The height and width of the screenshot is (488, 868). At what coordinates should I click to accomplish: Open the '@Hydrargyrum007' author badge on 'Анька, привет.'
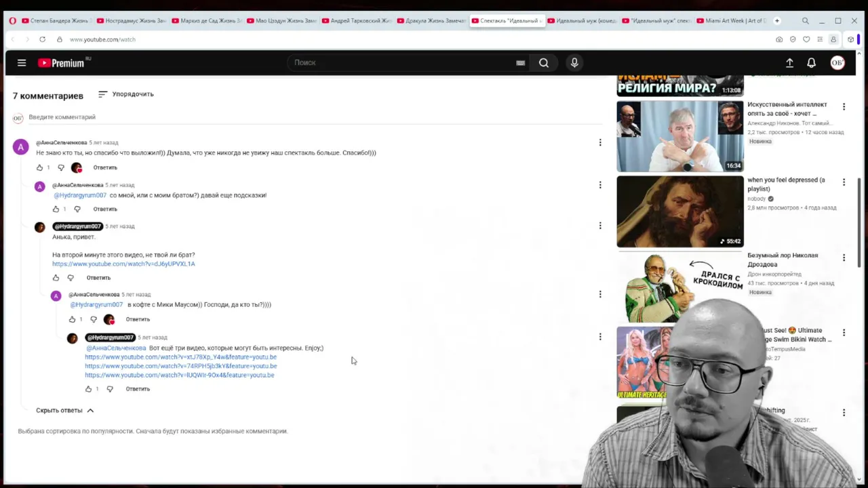click(x=77, y=226)
